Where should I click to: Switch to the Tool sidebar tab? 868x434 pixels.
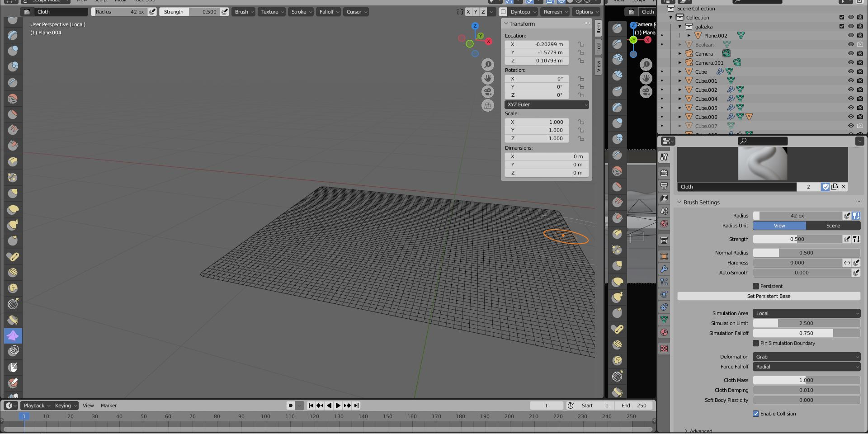pos(599,47)
